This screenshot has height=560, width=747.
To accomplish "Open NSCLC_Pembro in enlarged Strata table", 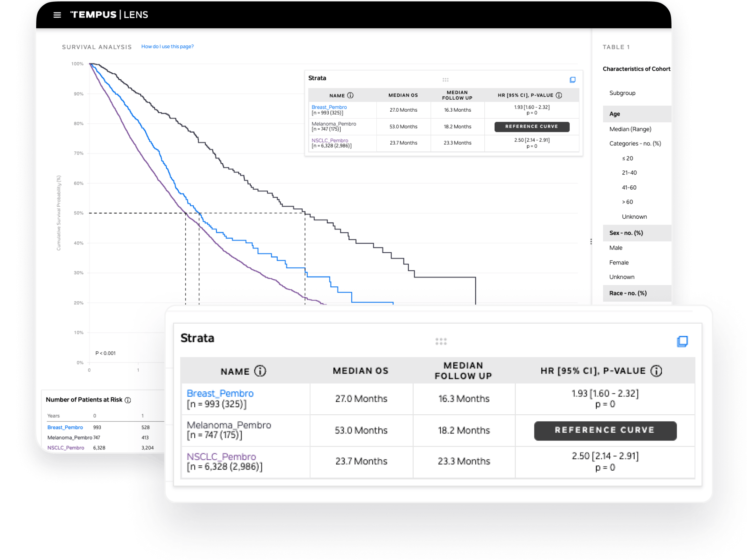I will [221, 457].
